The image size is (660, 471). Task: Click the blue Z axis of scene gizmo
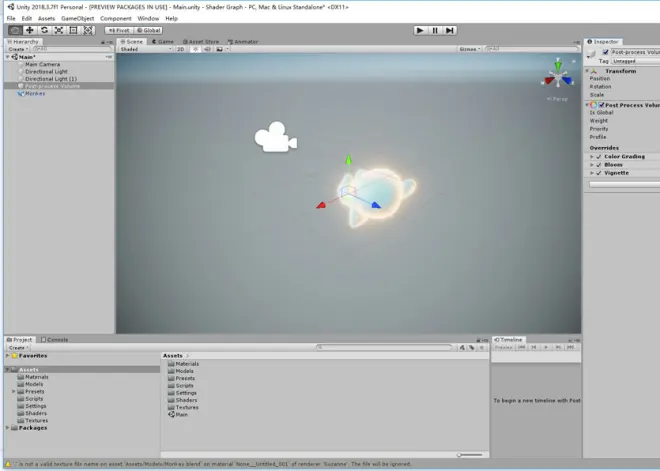click(567, 80)
